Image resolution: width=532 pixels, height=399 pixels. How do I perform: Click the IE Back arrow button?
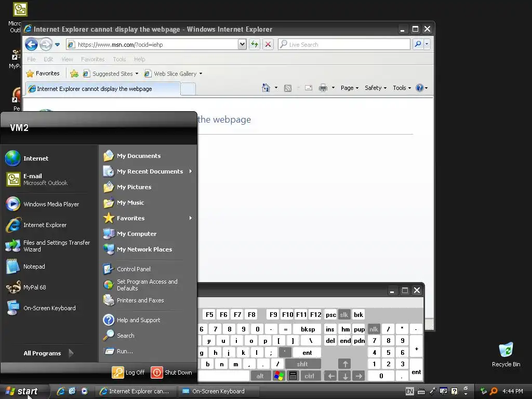[31, 45]
